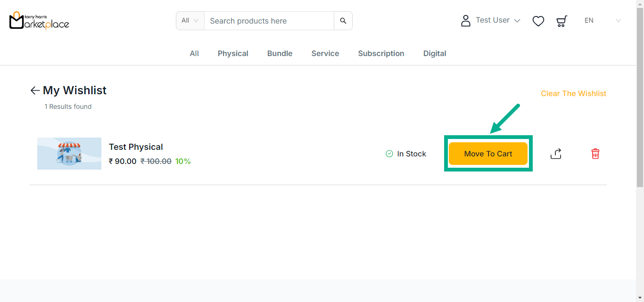Click the Torry Harris Marketplace logo
The height and width of the screenshot is (302, 644).
(39, 20)
